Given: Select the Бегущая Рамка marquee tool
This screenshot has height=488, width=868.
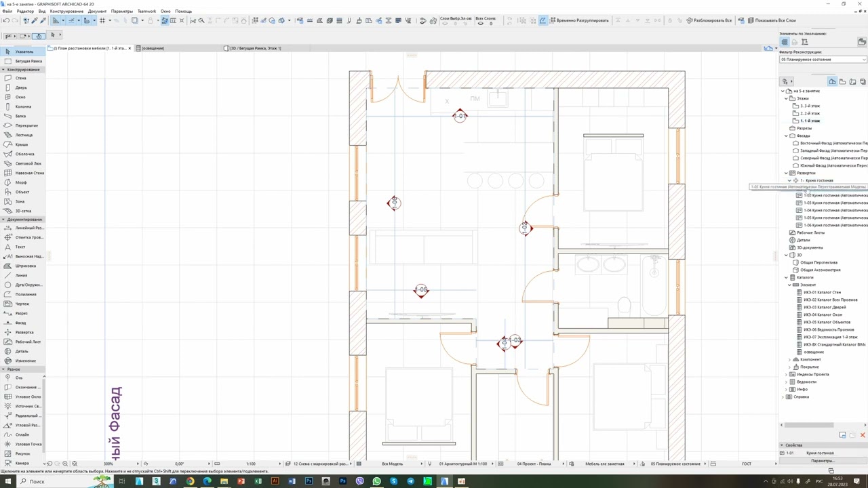Looking at the screenshot, I should pos(23,61).
